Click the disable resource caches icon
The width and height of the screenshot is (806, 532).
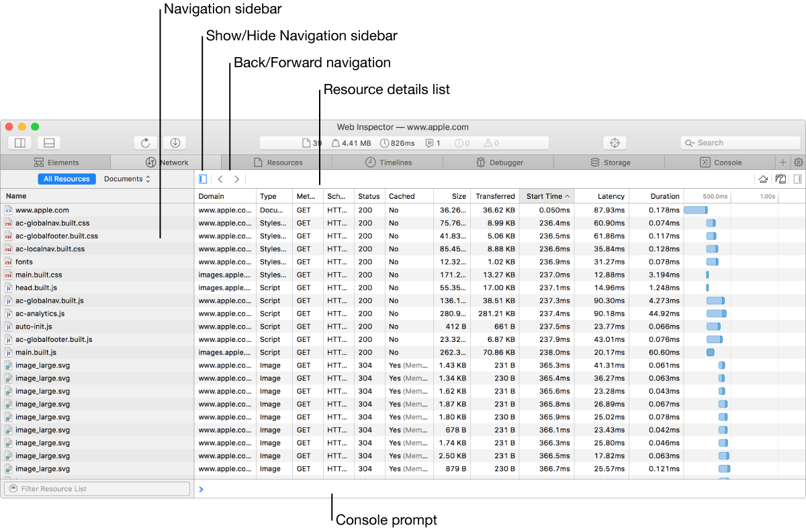[x=780, y=179]
